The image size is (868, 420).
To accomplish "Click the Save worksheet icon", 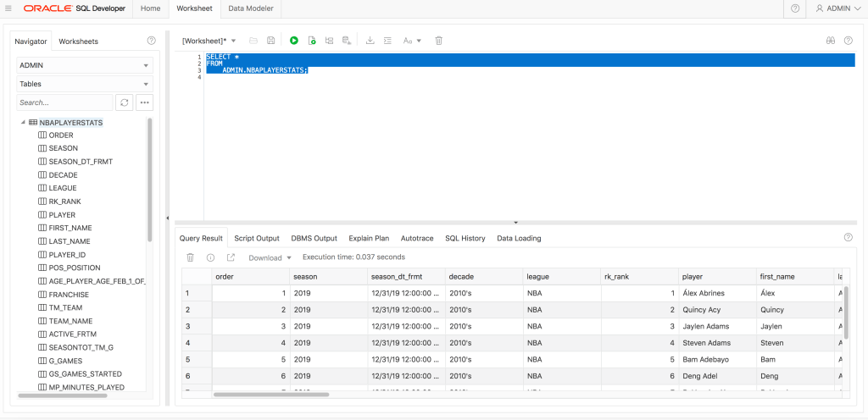I will (x=270, y=41).
